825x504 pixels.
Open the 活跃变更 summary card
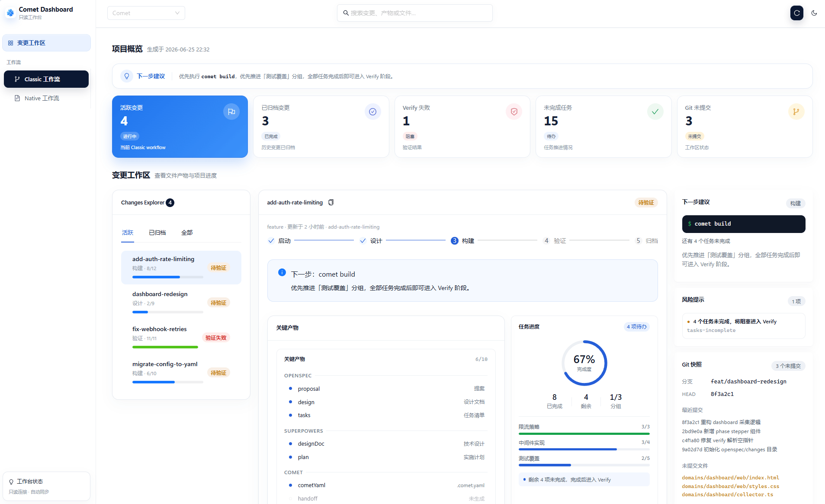click(x=180, y=127)
